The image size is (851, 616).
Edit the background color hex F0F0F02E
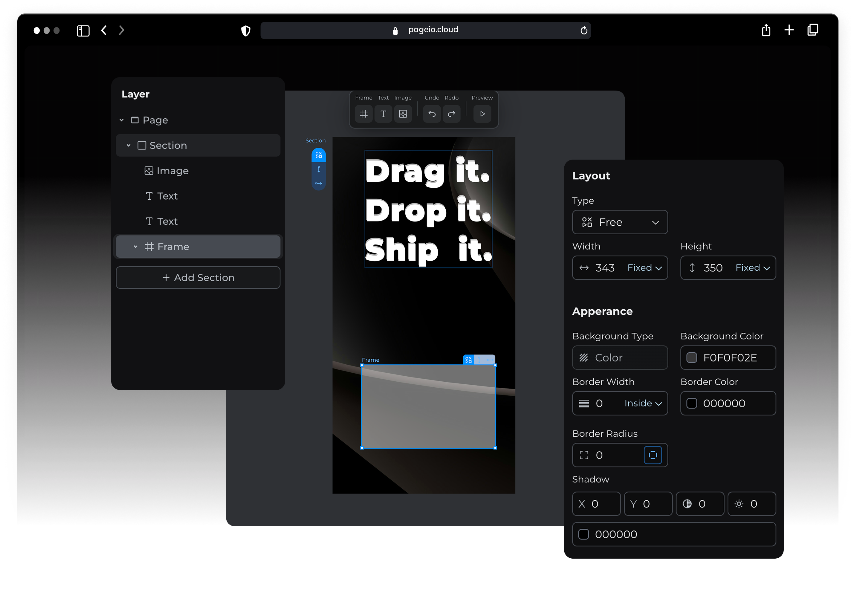tap(730, 357)
